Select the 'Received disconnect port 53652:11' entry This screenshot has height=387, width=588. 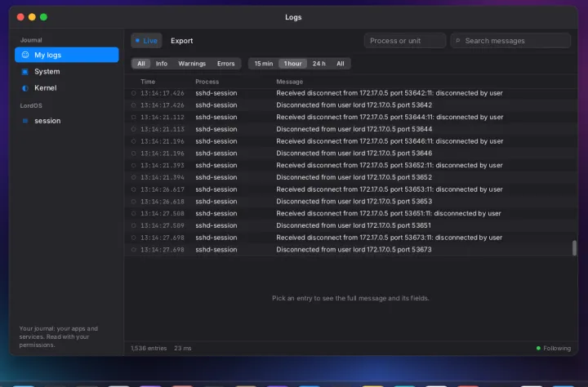(350, 165)
